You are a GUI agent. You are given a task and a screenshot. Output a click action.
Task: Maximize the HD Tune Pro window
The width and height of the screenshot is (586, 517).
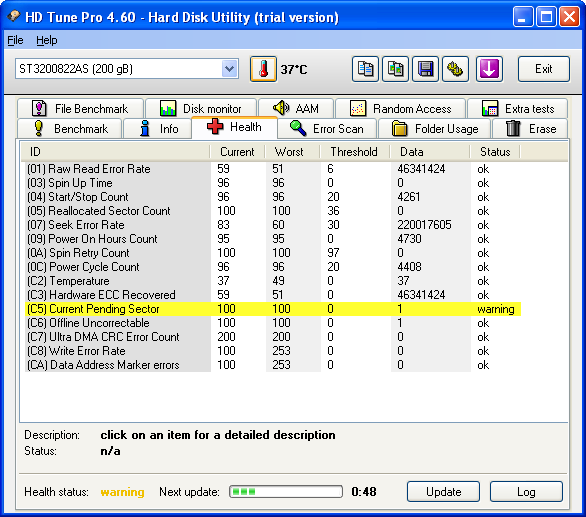[546, 17]
